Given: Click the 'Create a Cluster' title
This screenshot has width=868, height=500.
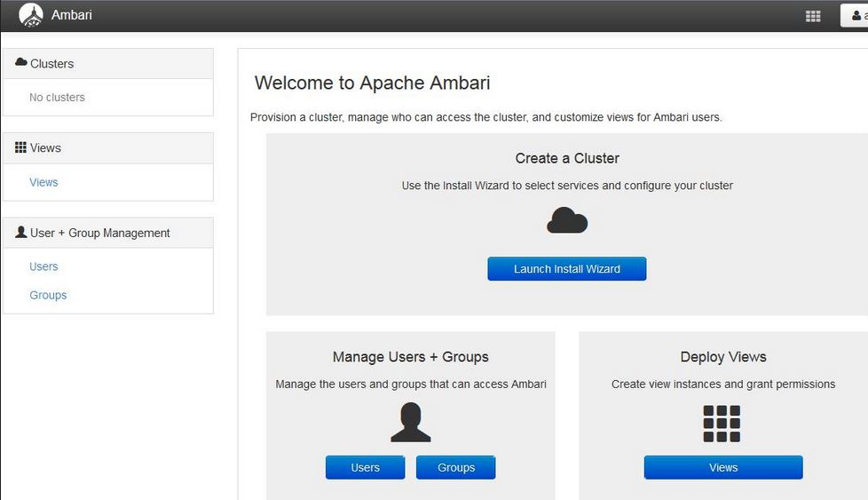Looking at the screenshot, I should click(567, 158).
